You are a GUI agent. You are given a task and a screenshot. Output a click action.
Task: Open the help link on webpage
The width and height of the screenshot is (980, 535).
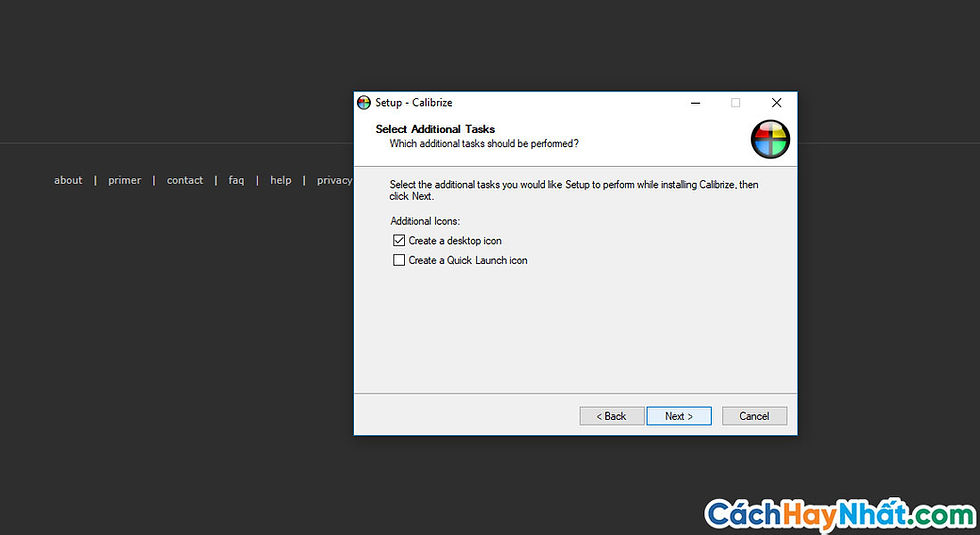click(281, 180)
